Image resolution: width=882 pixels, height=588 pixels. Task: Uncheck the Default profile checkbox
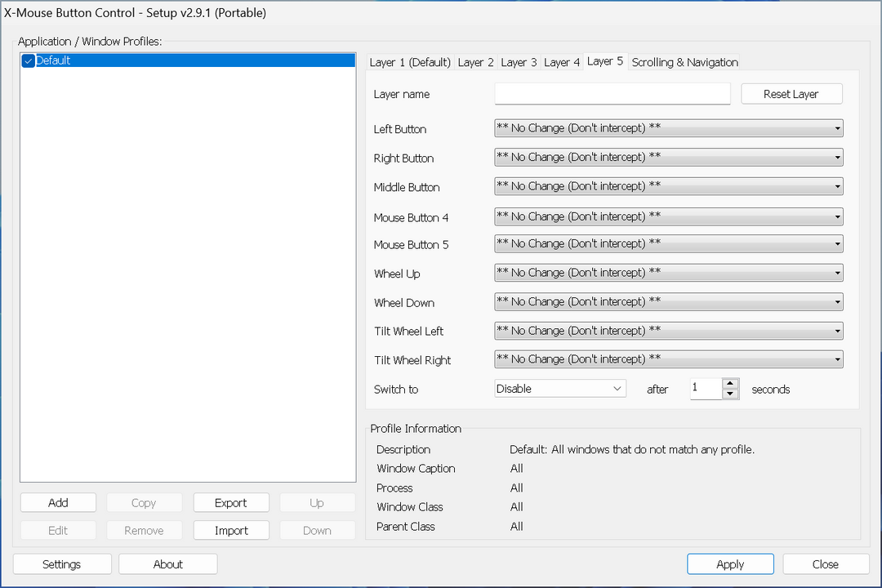28,60
